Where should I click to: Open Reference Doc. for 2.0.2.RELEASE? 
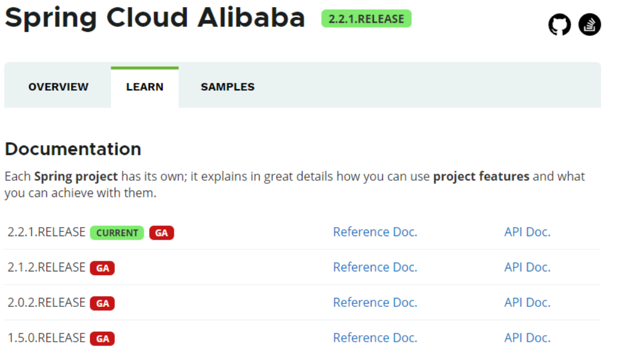375,303
